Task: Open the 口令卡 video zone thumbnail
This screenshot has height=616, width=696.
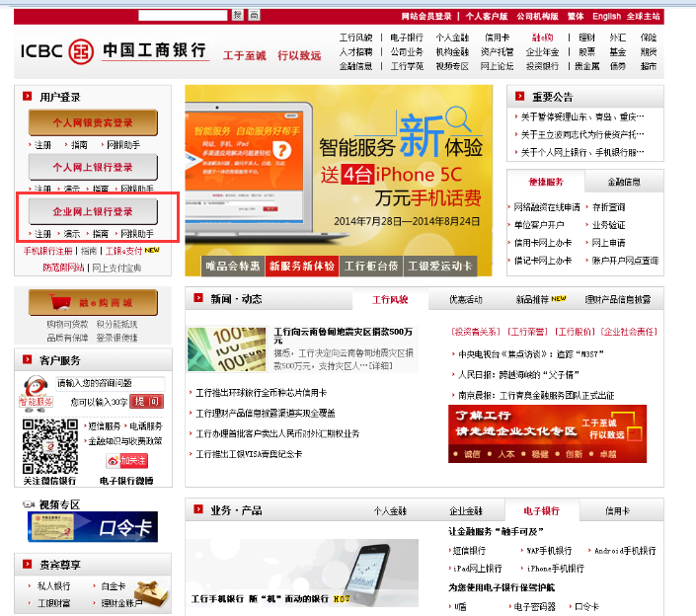Action: (x=93, y=527)
